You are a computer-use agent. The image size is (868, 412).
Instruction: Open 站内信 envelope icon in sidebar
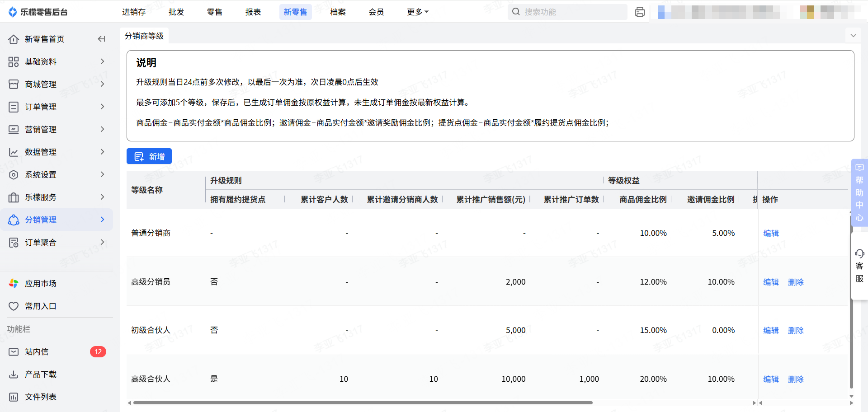[14, 352]
